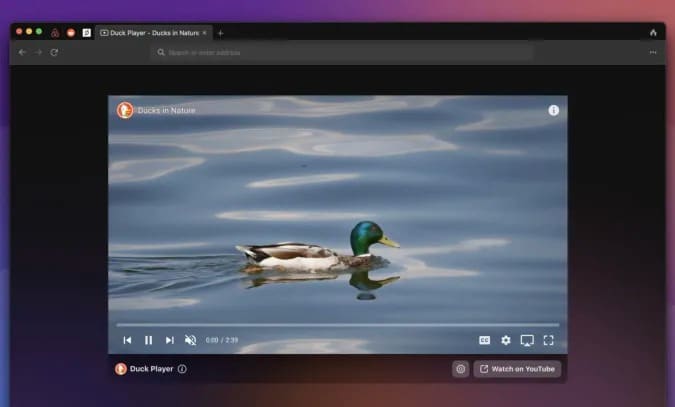Image resolution: width=675 pixels, height=407 pixels.
Task: Open Duck Player settings button
Action: point(460,369)
